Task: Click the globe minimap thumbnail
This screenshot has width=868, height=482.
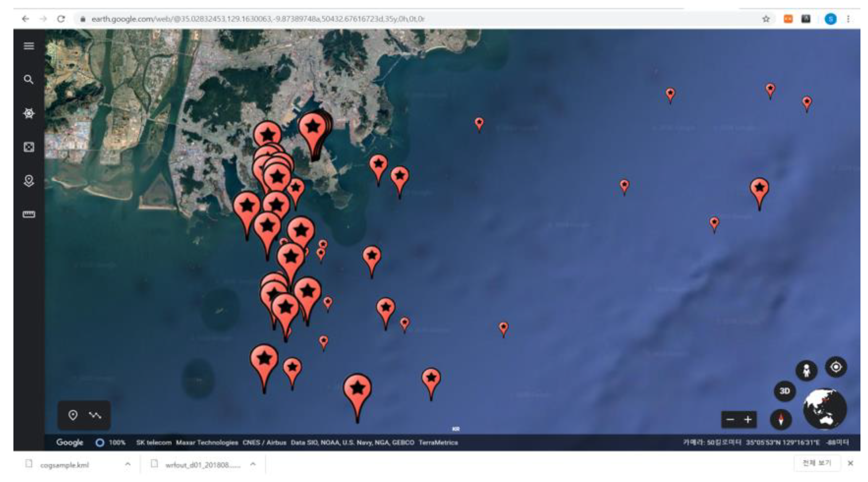Action: click(824, 409)
